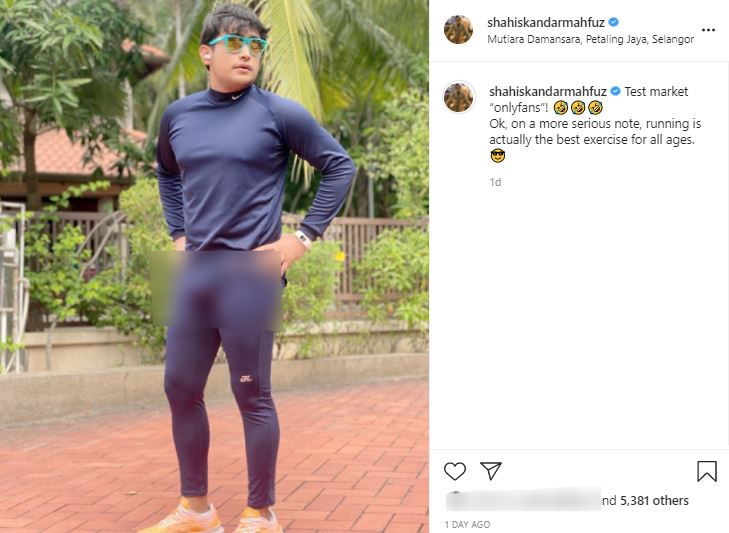
Task: Click the caption text about running
Action: (x=595, y=132)
